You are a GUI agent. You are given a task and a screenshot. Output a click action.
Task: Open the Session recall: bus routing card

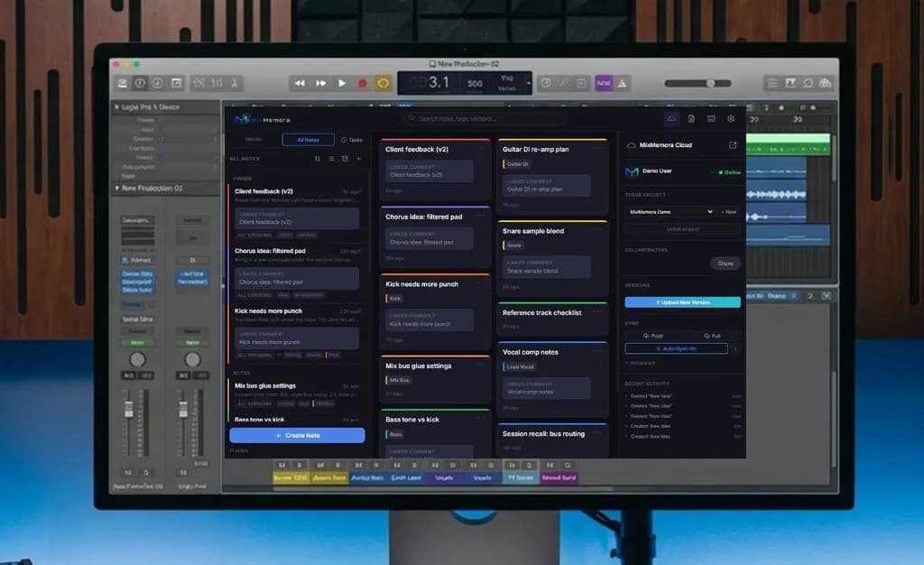coord(552,440)
